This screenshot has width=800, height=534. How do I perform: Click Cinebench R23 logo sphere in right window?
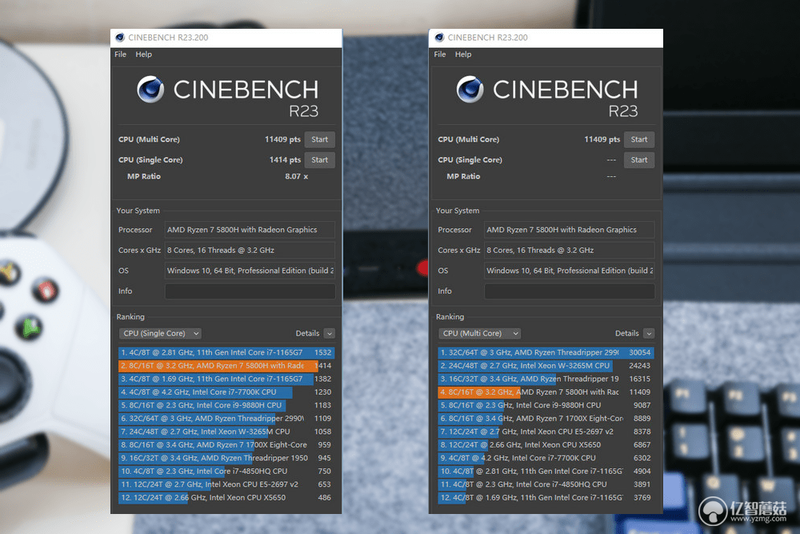click(x=470, y=89)
